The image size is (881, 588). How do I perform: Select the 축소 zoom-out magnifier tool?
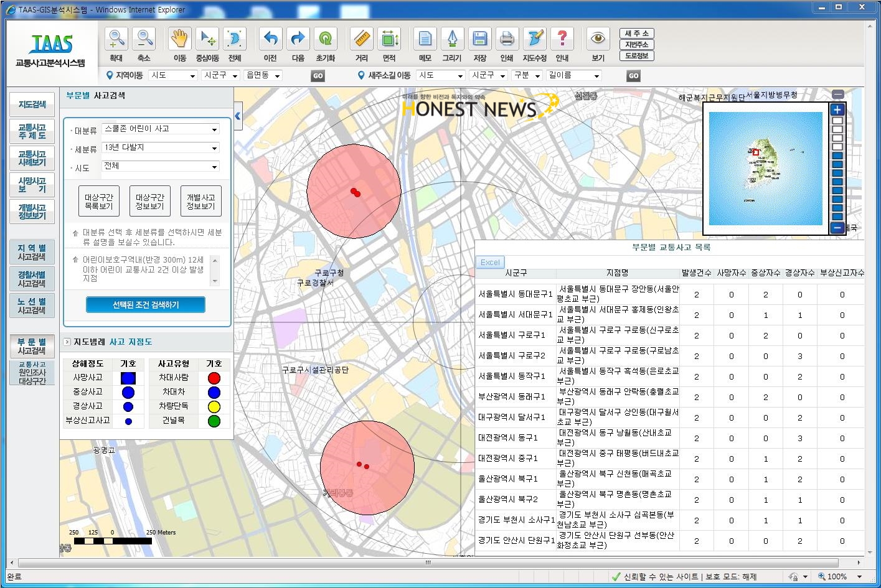(144, 39)
